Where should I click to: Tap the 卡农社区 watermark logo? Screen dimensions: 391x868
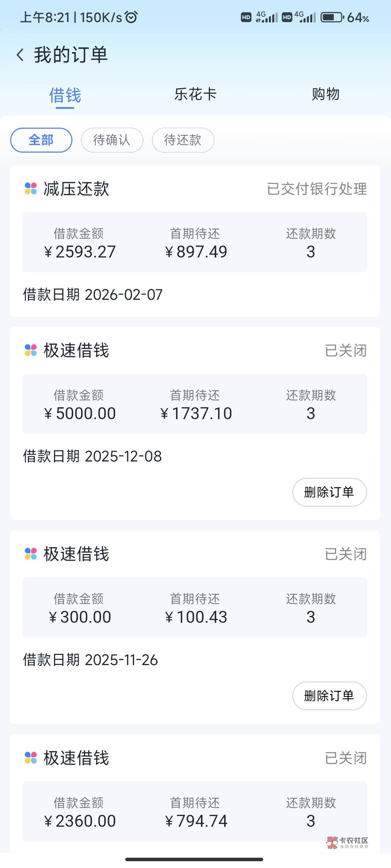coord(347,842)
